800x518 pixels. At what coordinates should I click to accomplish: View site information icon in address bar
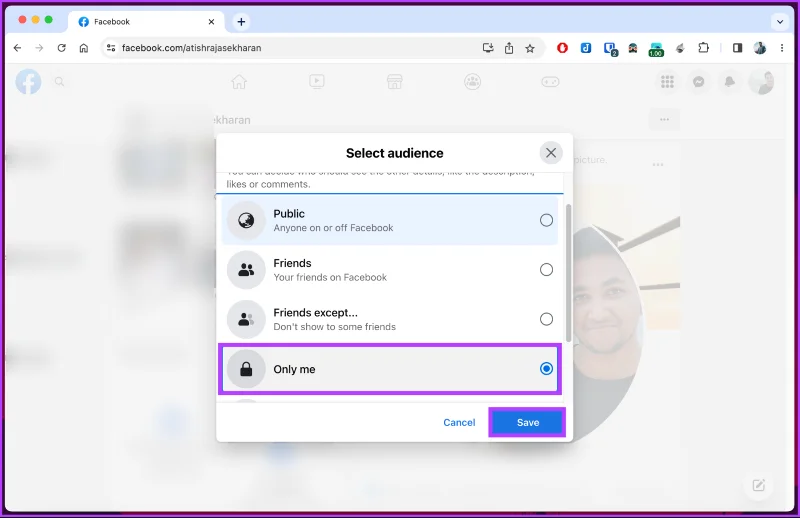click(x=110, y=48)
